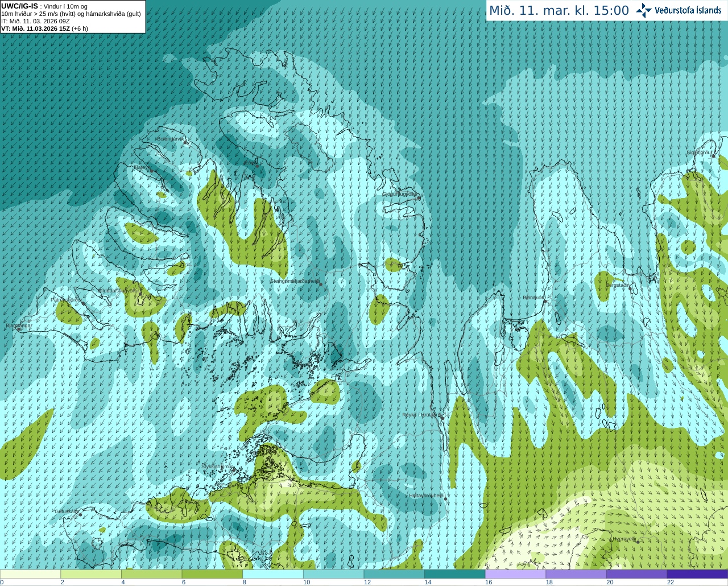Click the Gufuskálar station label
Image resolution: width=728 pixels, height=586 pixels.
point(67,511)
